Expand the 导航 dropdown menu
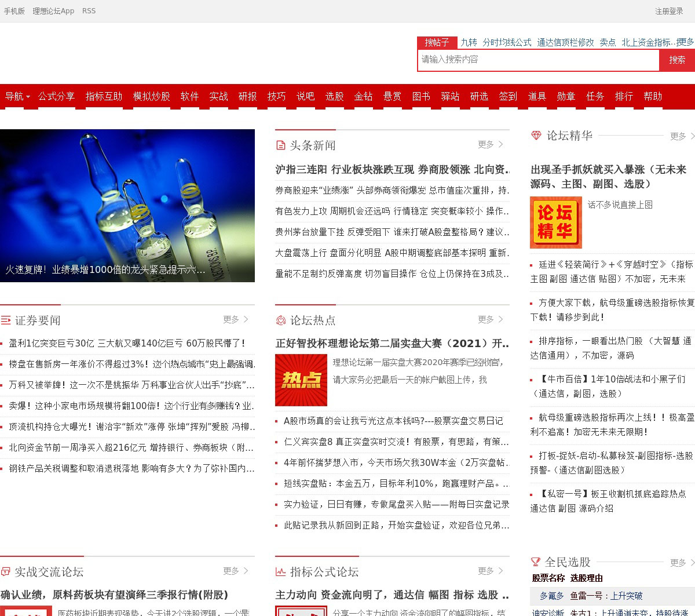 coord(17,96)
